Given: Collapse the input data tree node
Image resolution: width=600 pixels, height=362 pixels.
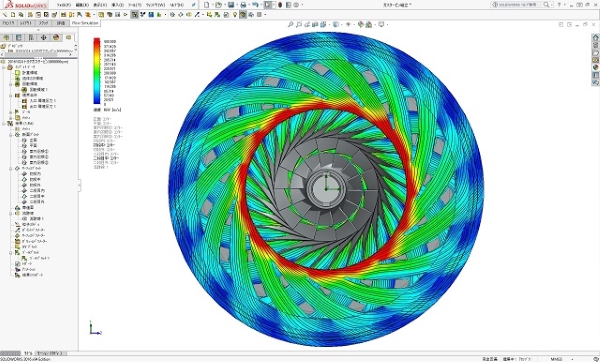Looking at the screenshot, I should coord(4,67).
